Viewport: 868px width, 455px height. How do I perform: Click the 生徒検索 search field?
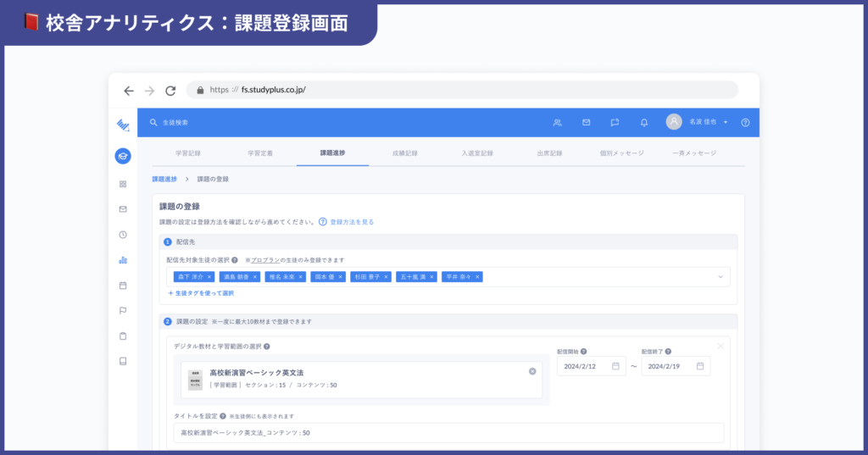[x=175, y=122]
